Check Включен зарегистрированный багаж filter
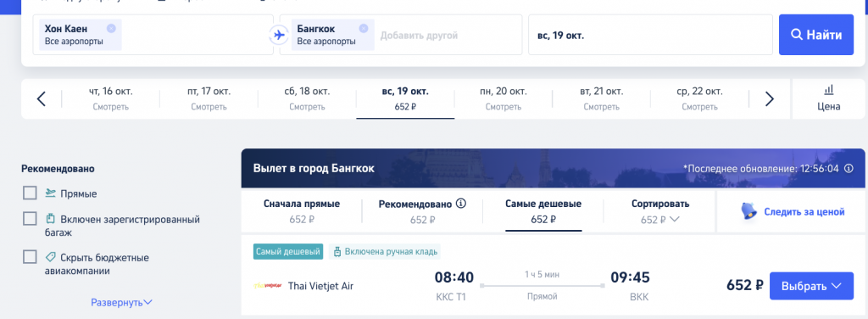868x319 pixels. 30,219
